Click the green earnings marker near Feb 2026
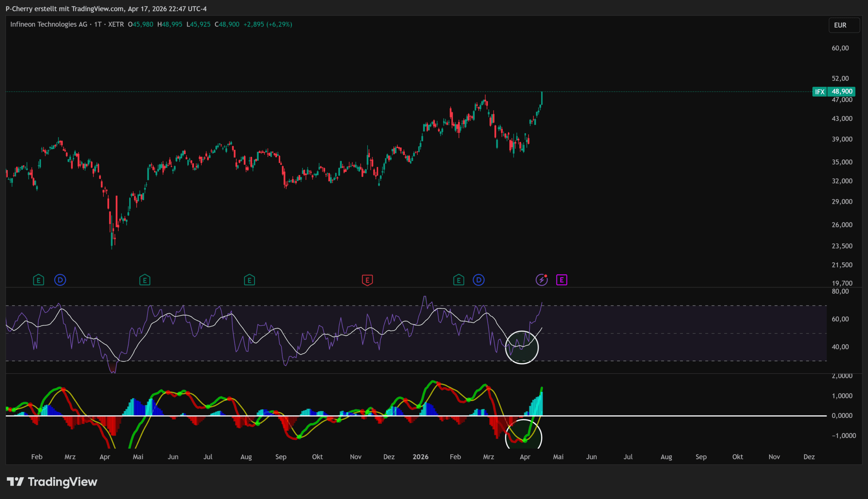 458,280
